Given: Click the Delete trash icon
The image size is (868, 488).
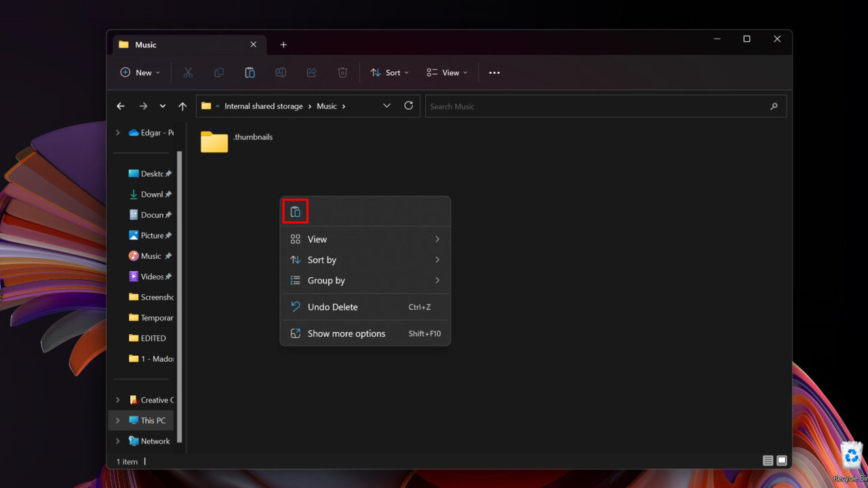Looking at the screenshot, I should 342,73.
